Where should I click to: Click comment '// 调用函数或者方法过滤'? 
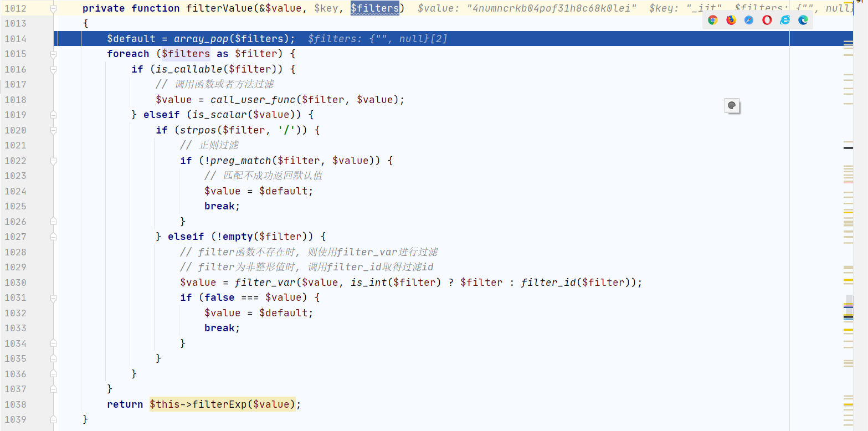coord(215,84)
